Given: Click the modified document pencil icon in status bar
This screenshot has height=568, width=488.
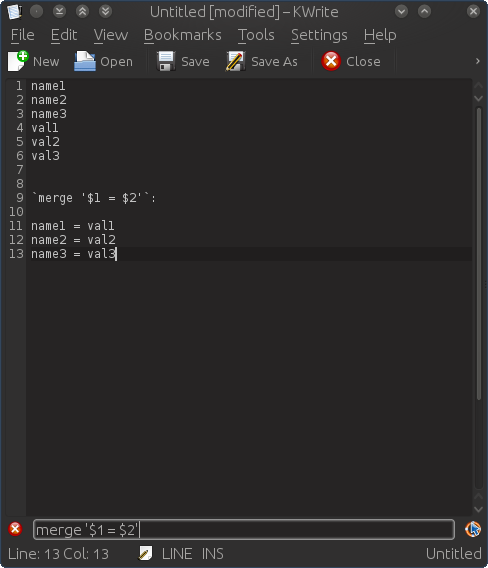Looking at the screenshot, I should pyautogui.click(x=145, y=553).
